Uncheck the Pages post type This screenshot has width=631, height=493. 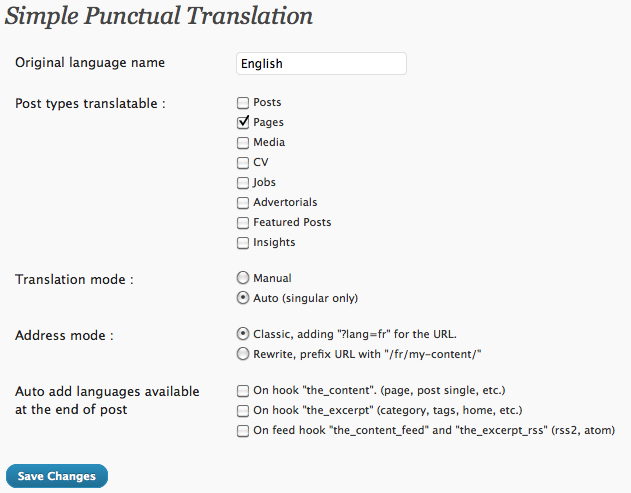(243, 122)
